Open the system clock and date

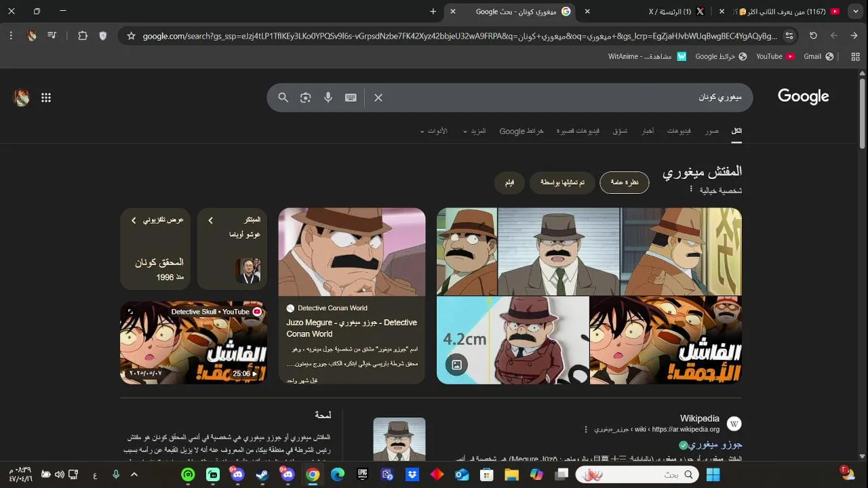(20, 475)
